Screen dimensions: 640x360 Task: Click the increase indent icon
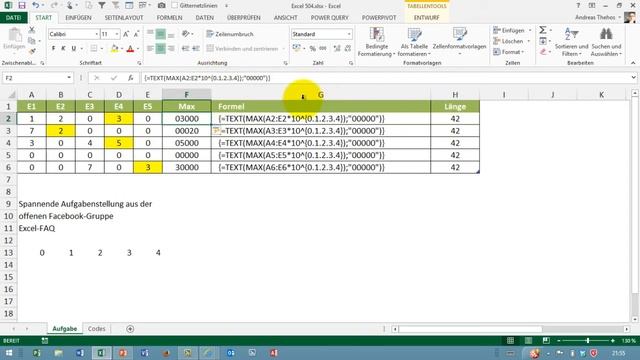tap(196, 49)
